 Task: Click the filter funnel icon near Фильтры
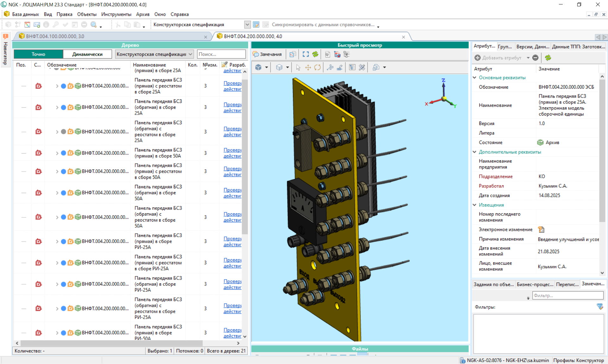[600, 306]
